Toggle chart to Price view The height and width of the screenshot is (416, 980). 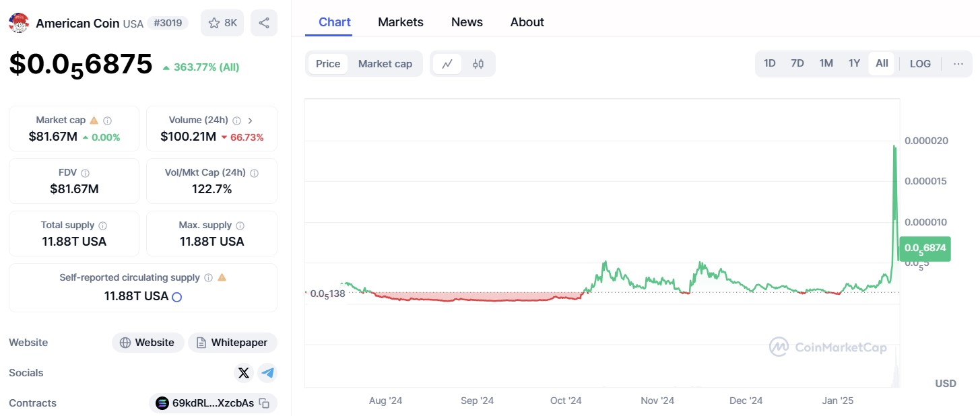click(x=328, y=64)
